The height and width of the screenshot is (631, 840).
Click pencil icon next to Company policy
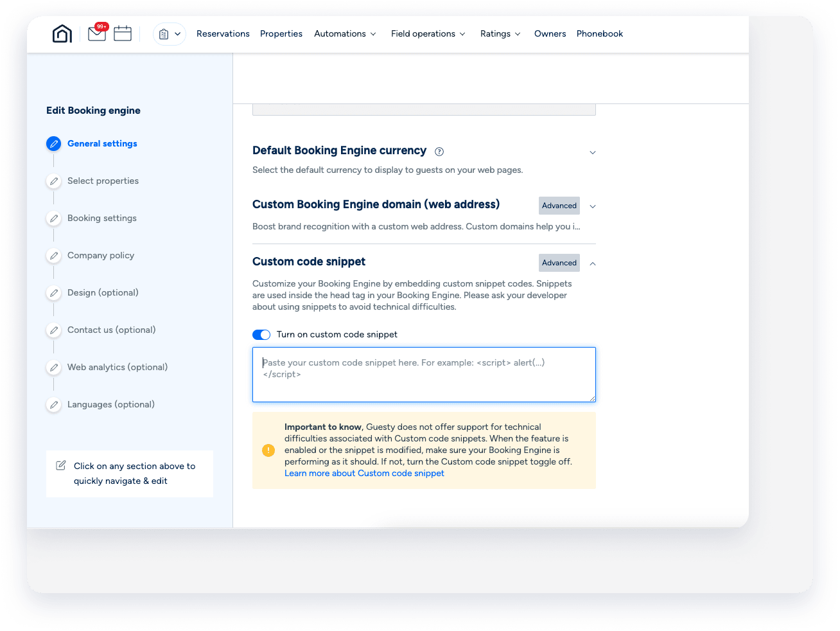(54, 256)
